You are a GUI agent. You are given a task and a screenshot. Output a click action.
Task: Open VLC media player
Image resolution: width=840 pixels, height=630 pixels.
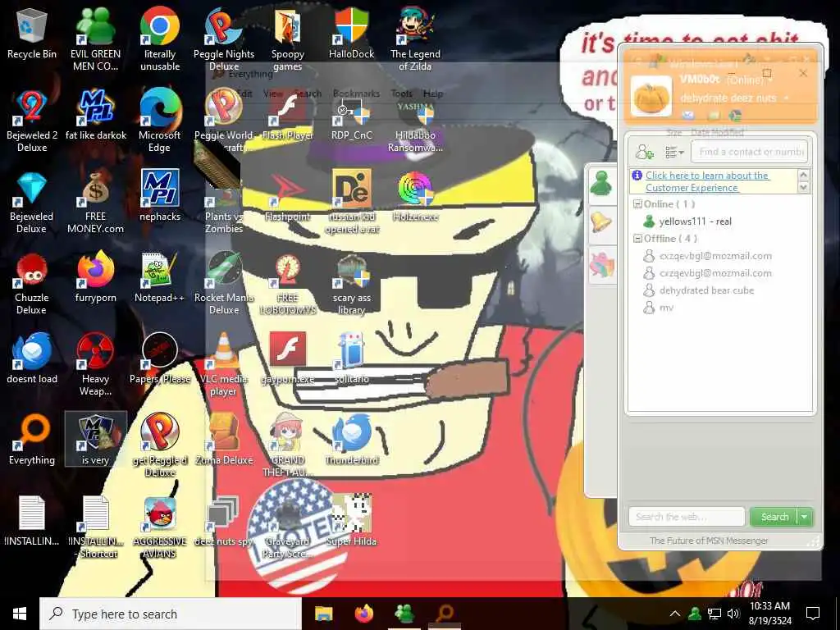click(x=224, y=364)
